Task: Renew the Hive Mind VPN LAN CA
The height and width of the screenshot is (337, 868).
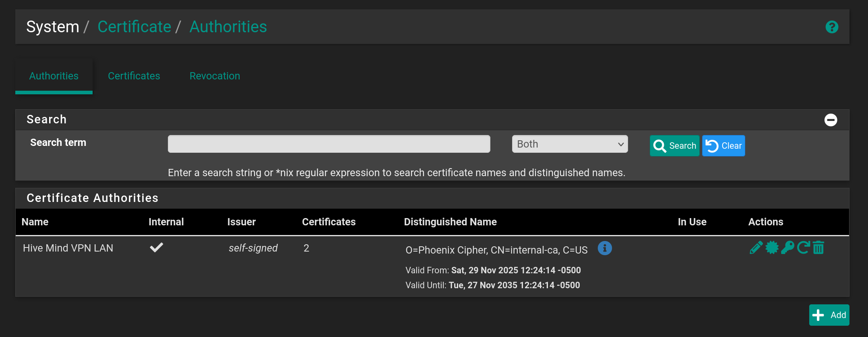Action: click(x=803, y=248)
